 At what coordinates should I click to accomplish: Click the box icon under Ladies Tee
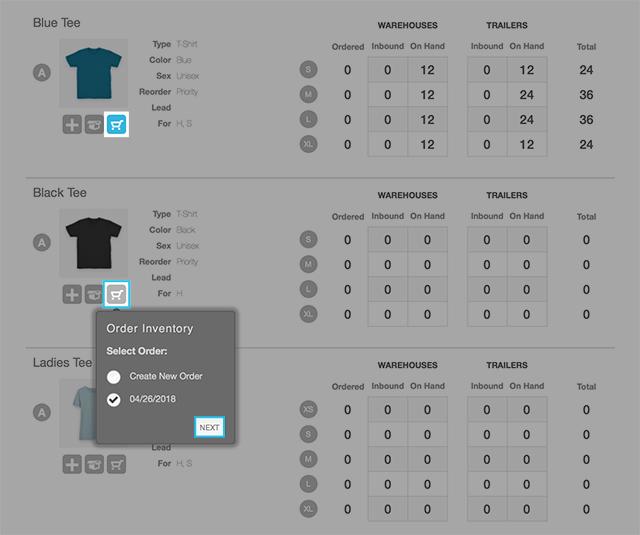click(x=95, y=464)
